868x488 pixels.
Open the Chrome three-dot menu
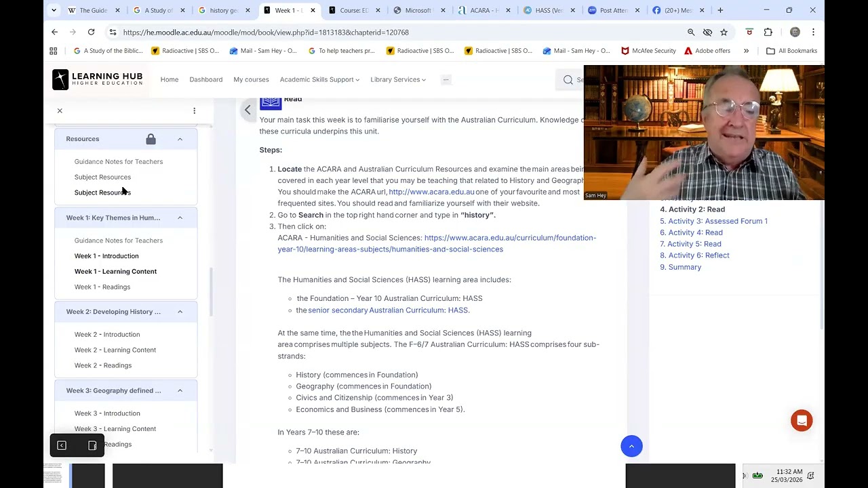tap(813, 32)
